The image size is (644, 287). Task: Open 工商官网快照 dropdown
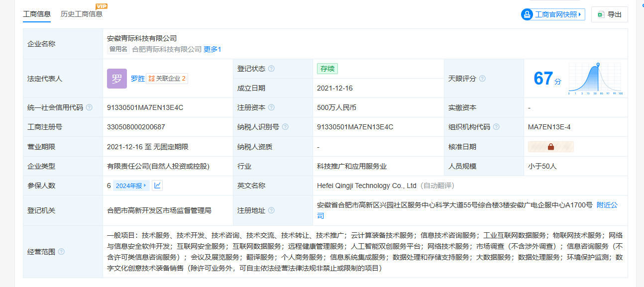(553, 14)
